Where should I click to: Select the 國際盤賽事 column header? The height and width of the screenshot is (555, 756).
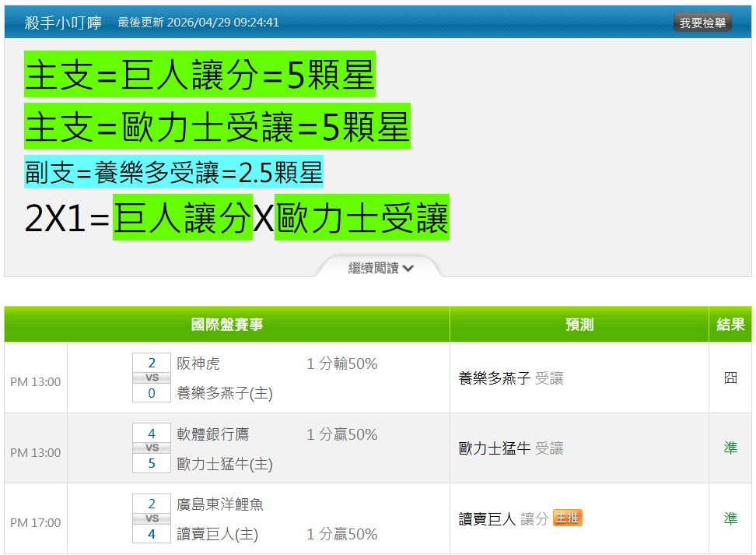(227, 325)
